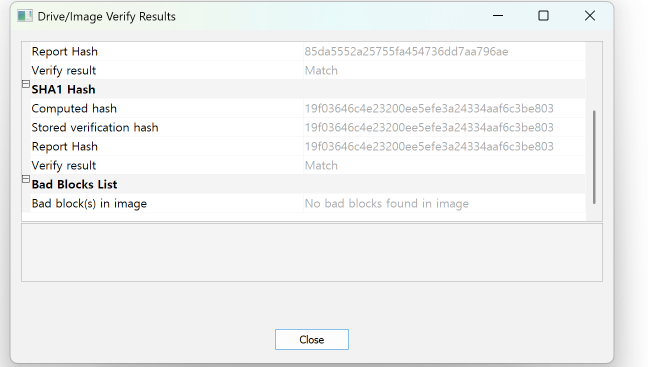Click the empty description pane below the list
The image size is (648, 367).
click(x=312, y=253)
